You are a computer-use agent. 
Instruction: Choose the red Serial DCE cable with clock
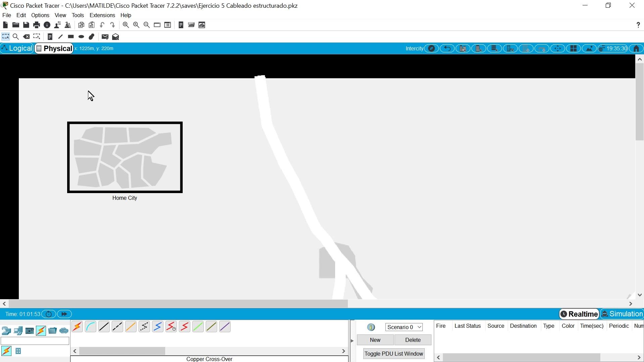click(171, 327)
